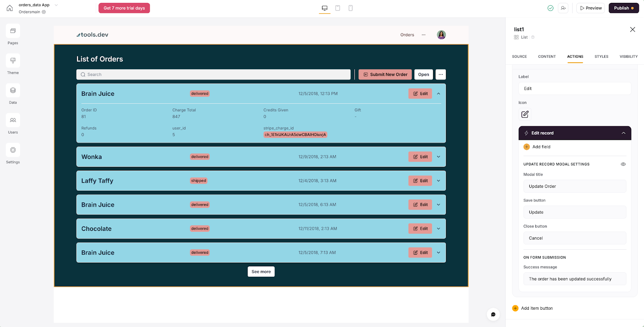Expand the Wonka order row
Viewport: 644px width, 327px height.
click(x=439, y=157)
